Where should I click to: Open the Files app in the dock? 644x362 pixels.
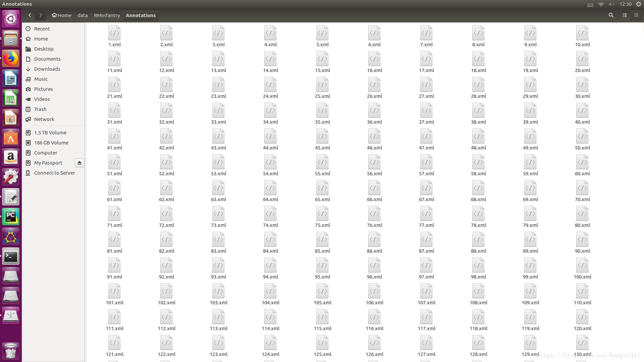(x=11, y=39)
